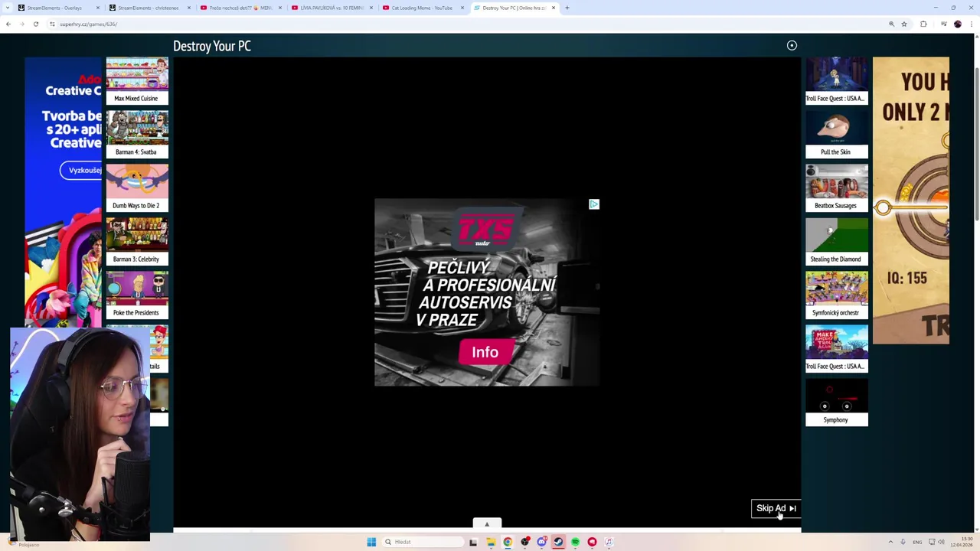Screen dimensions: 980x551
Task: Open the OBS icon on taskbar
Action: click(x=524, y=542)
